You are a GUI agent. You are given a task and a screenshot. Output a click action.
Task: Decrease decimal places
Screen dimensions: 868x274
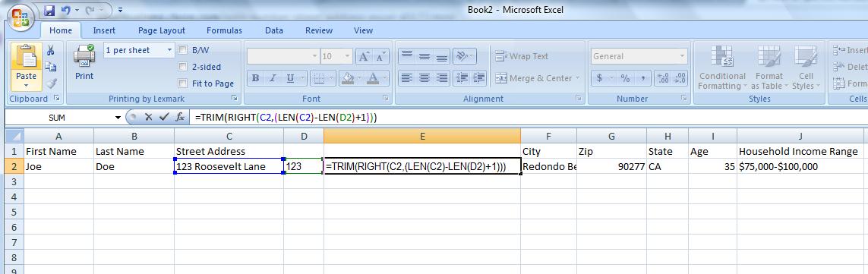680,79
